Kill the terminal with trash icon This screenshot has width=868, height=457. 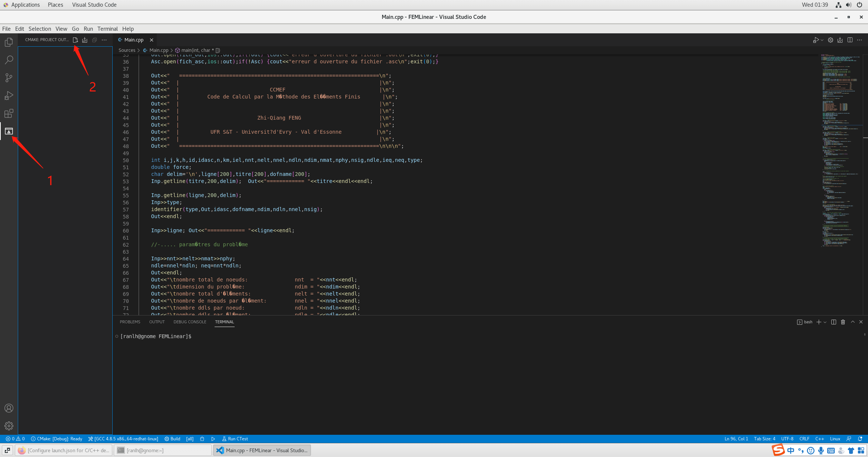tap(843, 322)
